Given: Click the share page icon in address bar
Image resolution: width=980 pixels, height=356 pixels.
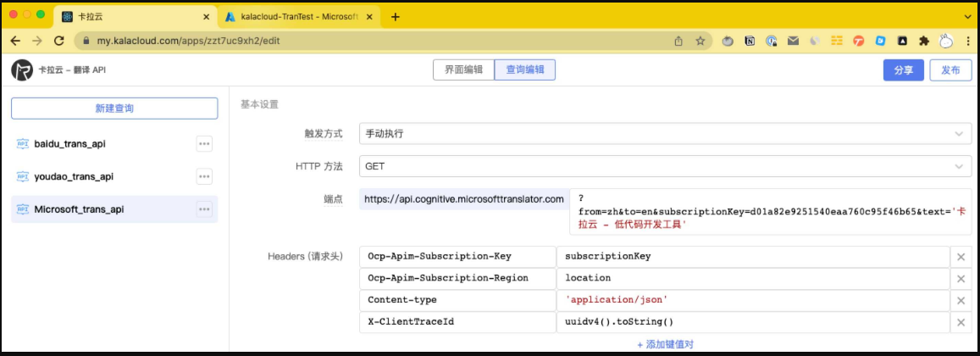Looking at the screenshot, I should 678,41.
